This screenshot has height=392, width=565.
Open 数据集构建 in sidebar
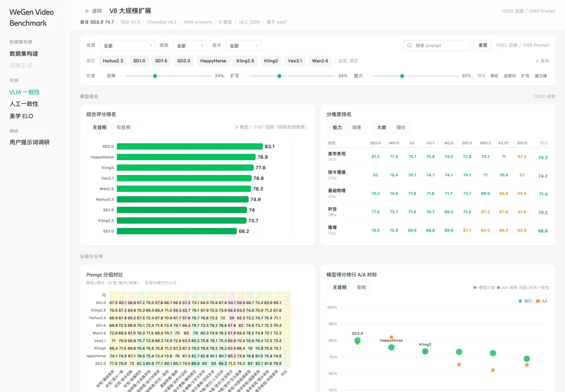24,54
